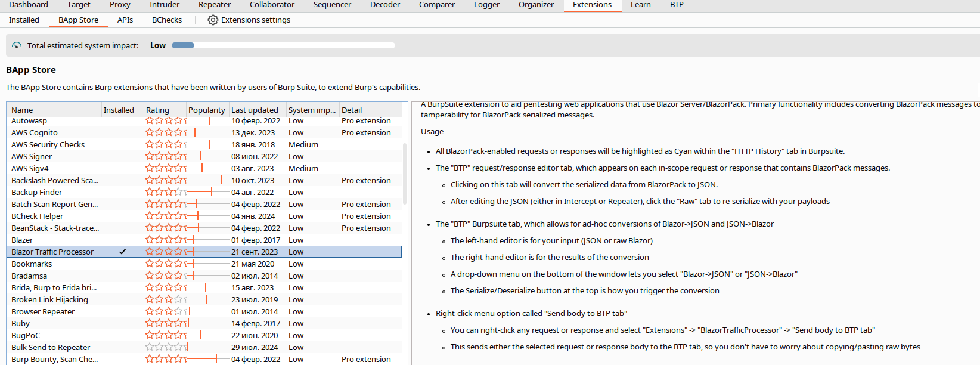This screenshot has width=980, height=365.
Task: Click the total system impact progress bar
Action: [283, 45]
